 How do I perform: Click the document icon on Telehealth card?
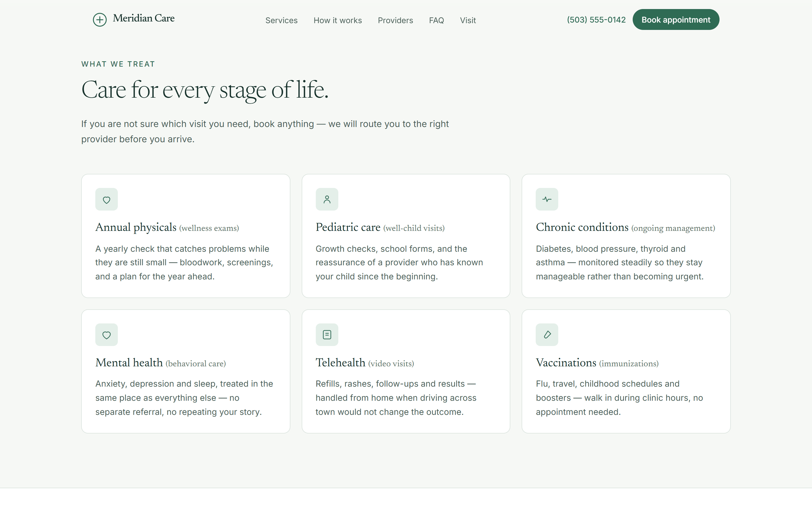pos(327,335)
